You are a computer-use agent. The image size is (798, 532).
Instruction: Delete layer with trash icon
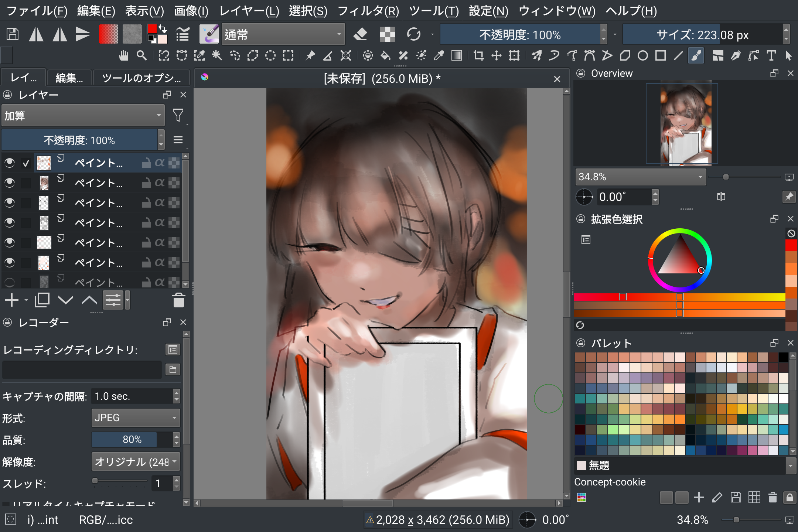point(178,300)
